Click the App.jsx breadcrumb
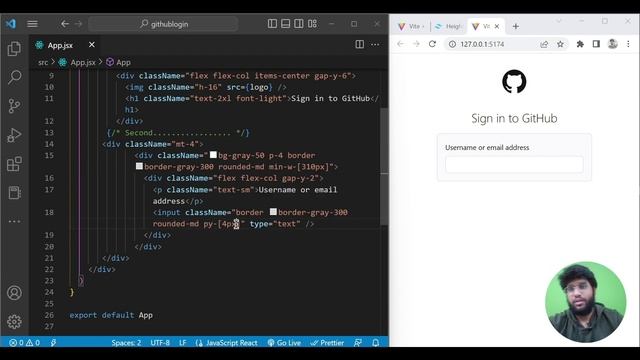 78,62
